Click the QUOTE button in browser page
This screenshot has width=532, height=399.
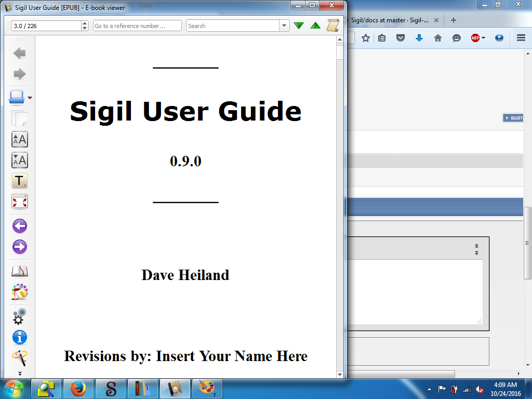coord(513,118)
